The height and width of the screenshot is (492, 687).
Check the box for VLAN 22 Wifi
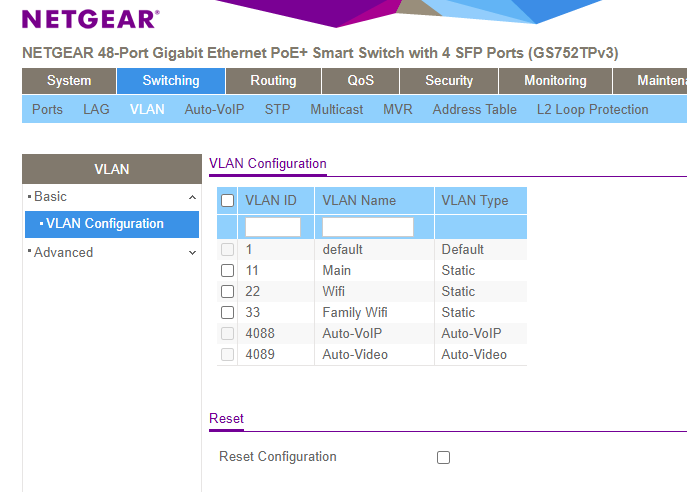click(x=227, y=292)
